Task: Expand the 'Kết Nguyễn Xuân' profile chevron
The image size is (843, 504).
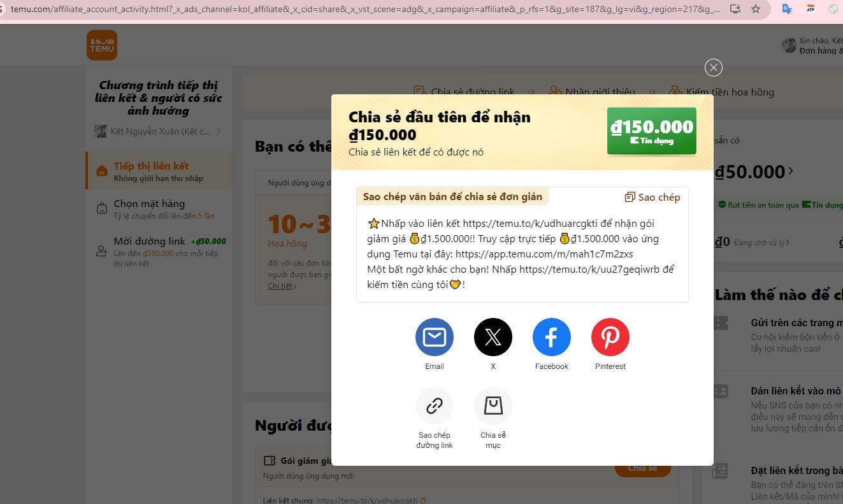Action: tap(219, 131)
